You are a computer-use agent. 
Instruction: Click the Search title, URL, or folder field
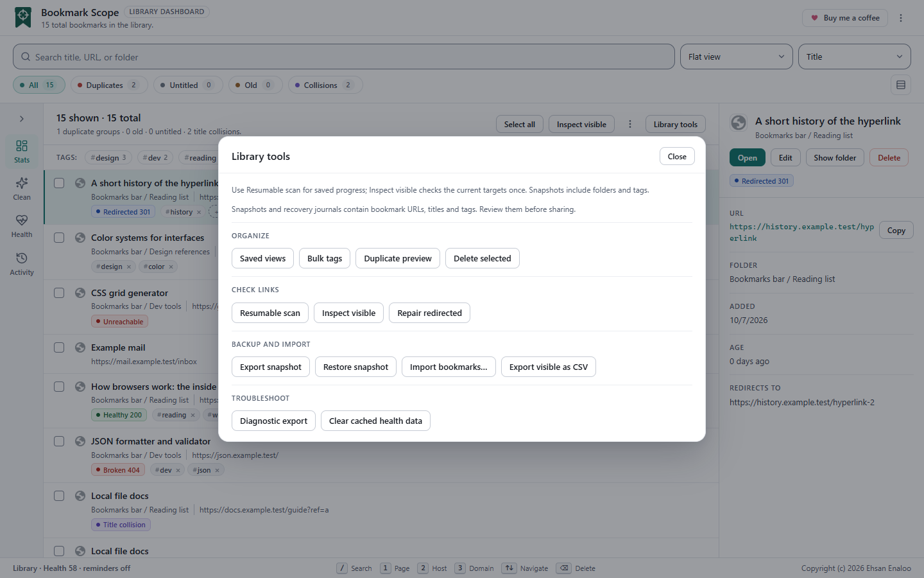[x=344, y=57]
